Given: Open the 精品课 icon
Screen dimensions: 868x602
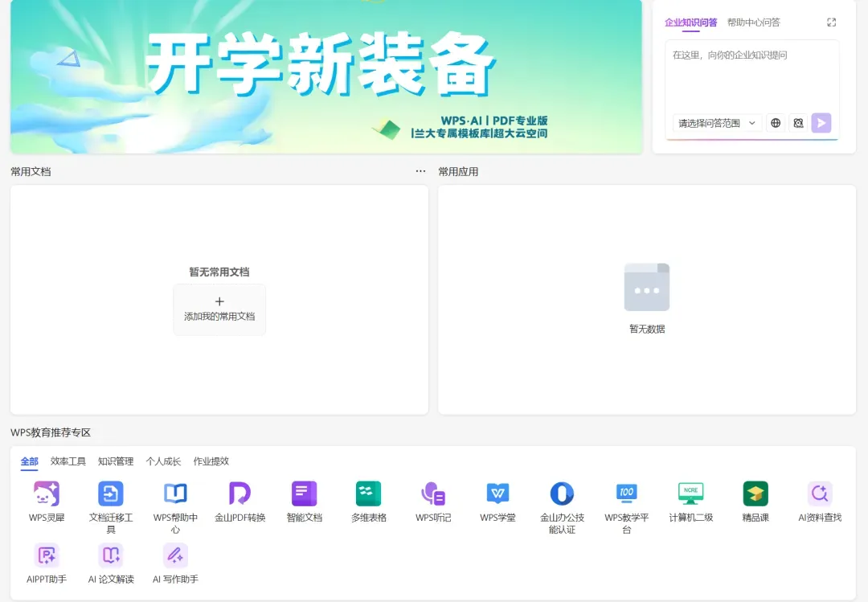Looking at the screenshot, I should click(755, 493).
